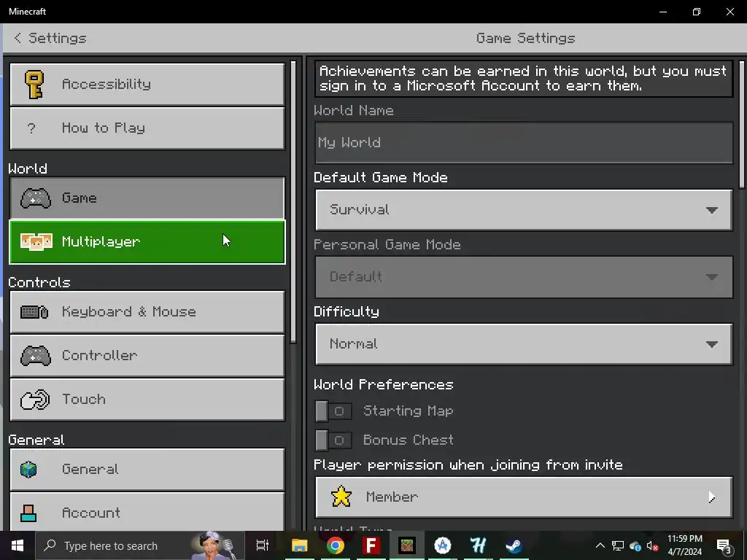Open Task View on the taskbar
This screenshot has width=747, height=560.
pyautogui.click(x=263, y=545)
